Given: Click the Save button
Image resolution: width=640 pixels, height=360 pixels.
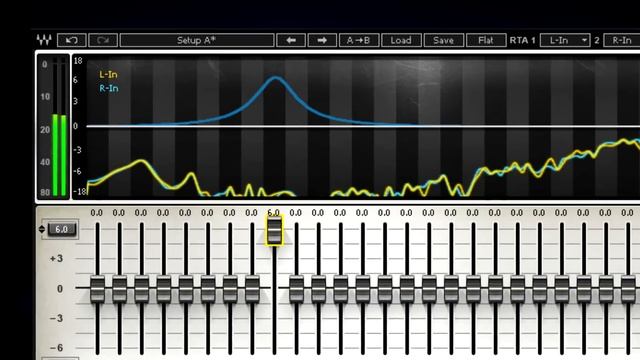Looking at the screenshot, I should (444, 40).
